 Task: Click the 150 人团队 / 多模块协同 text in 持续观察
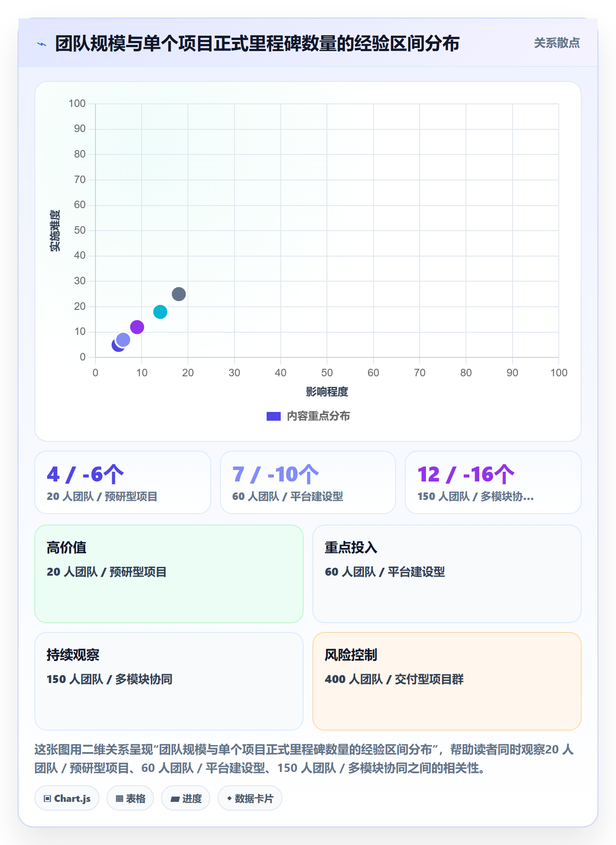pyautogui.click(x=110, y=680)
